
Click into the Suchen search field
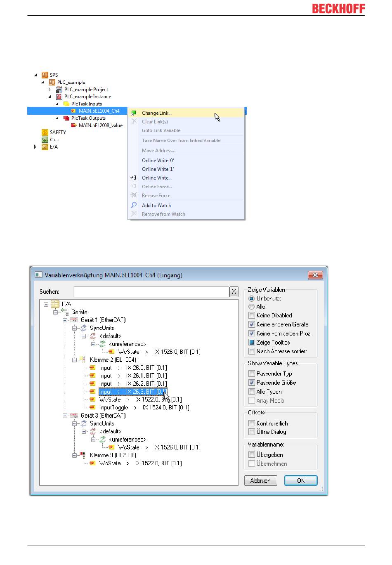point(151,292)
